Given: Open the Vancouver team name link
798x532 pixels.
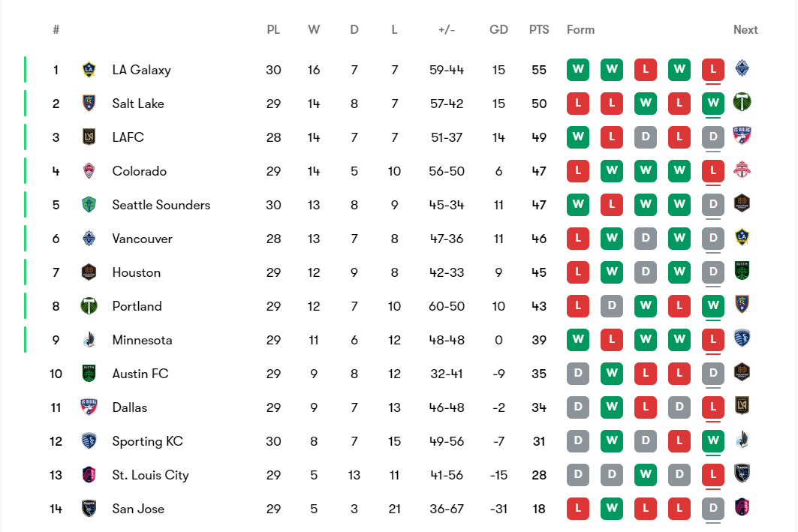Looking at the screenshot, I should pos(142,239).
